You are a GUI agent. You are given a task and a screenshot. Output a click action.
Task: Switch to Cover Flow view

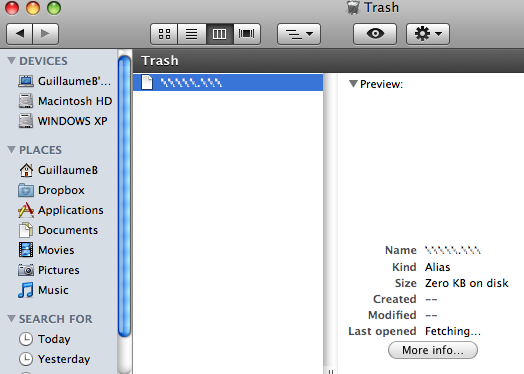[x=247, y=34]
